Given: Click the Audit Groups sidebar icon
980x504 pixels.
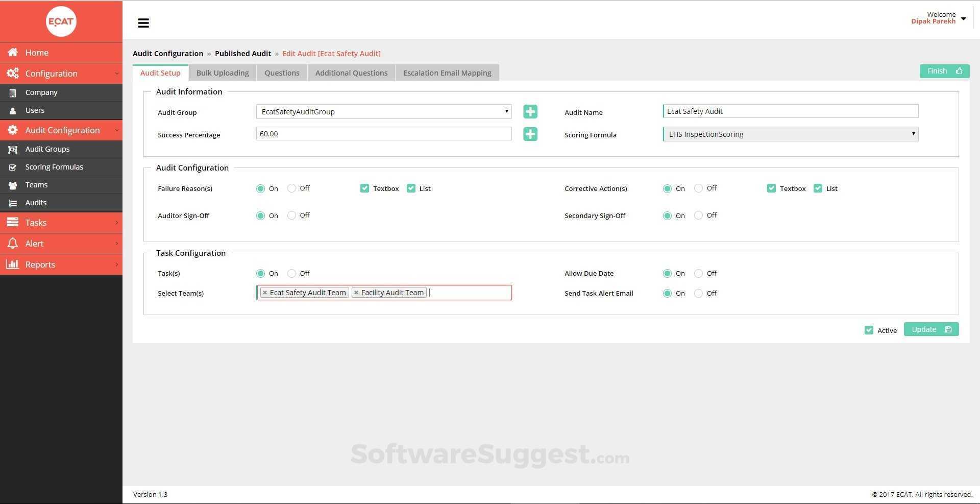Looking at the screenshot, I should coord(13,149).
